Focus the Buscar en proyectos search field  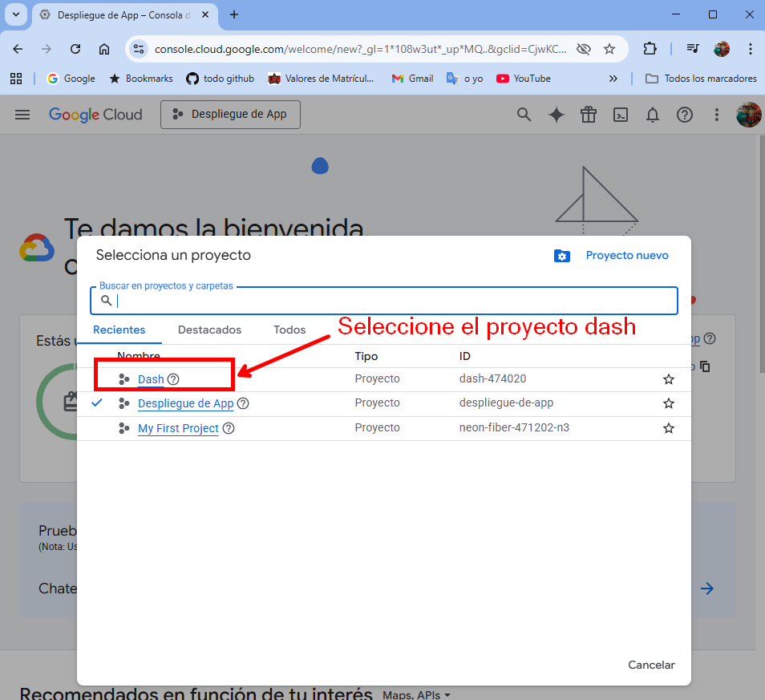coord(384,301)
